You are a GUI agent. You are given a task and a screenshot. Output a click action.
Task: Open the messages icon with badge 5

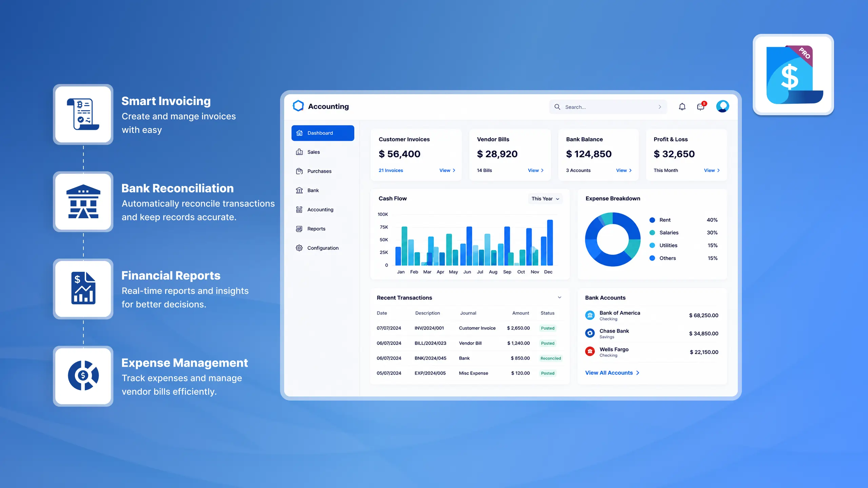[701, 106]
